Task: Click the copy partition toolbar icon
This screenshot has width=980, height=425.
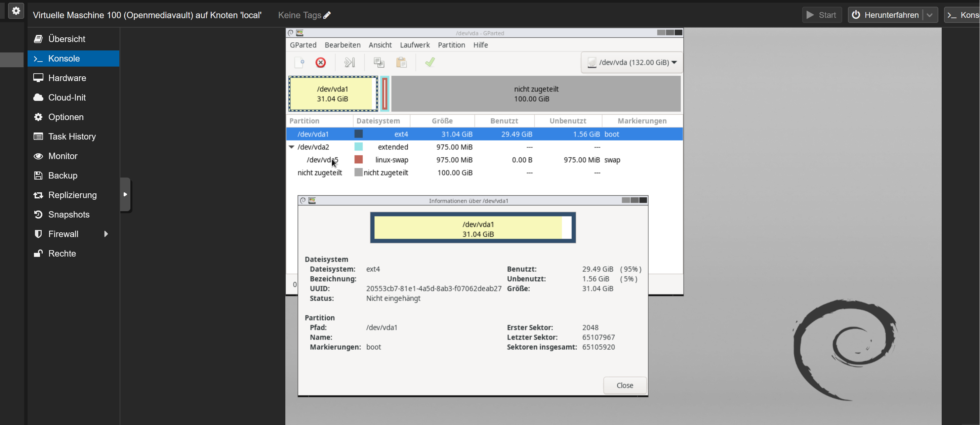Action: (378, 63)
